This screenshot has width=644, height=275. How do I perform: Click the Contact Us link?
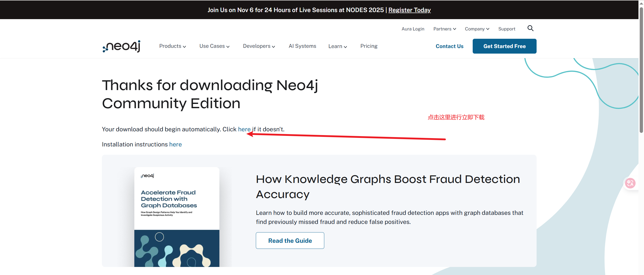point(449,46)
